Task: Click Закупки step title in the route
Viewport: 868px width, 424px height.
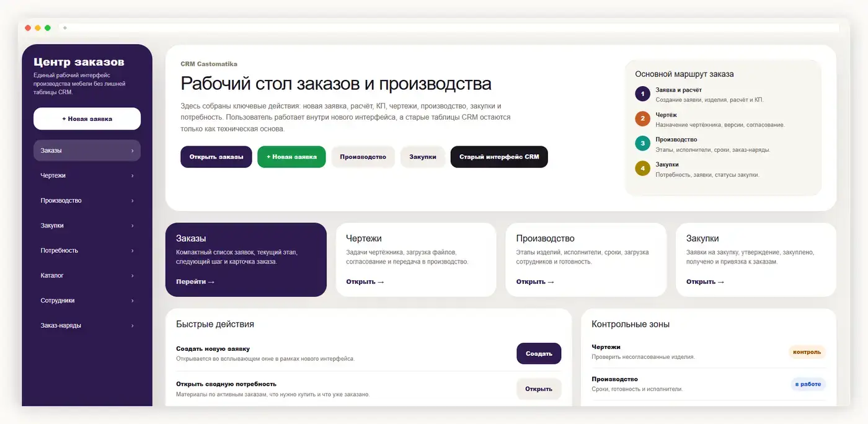Action: pyautogui.click(x=667, y=164)
